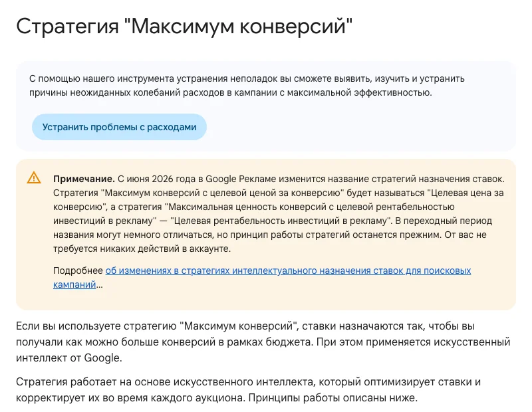532x412 pixels.
Task: Click the paragraph starting 'Стратегия работает на основе'
Action: tap(248, 389)
